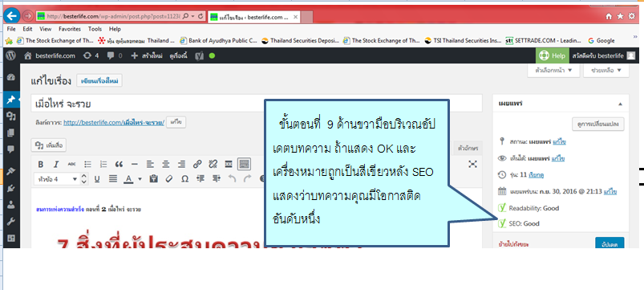Apply blockquote formatting
The width and height of the screenshot is (644, 290).
(119, 164)
